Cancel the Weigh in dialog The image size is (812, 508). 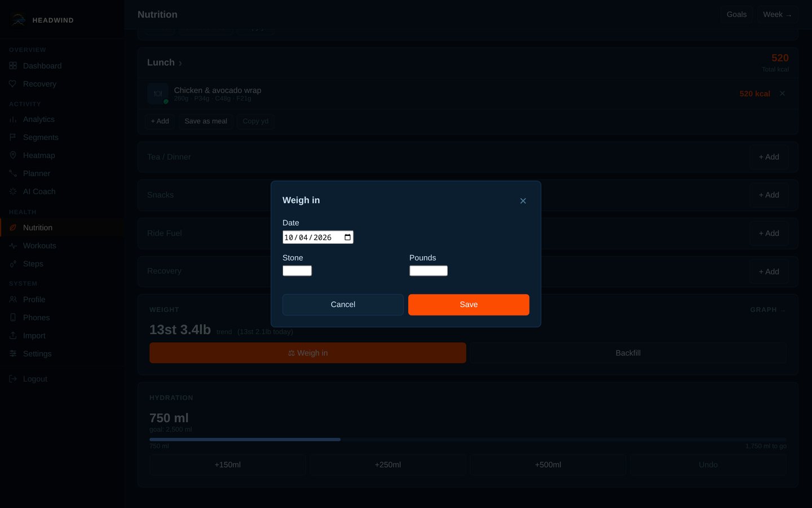tap(343, 305)
